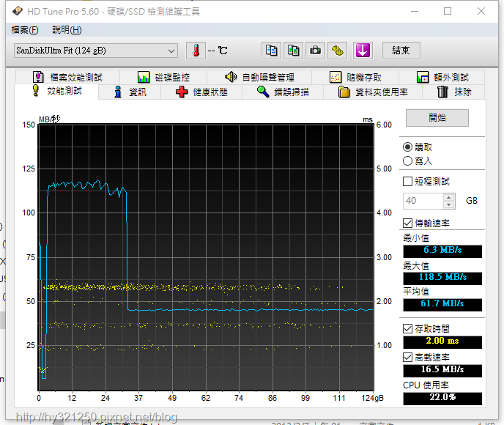
Task: Click the thermometer temperature icon
Action: pyautogui.click(x=196, y=51)
